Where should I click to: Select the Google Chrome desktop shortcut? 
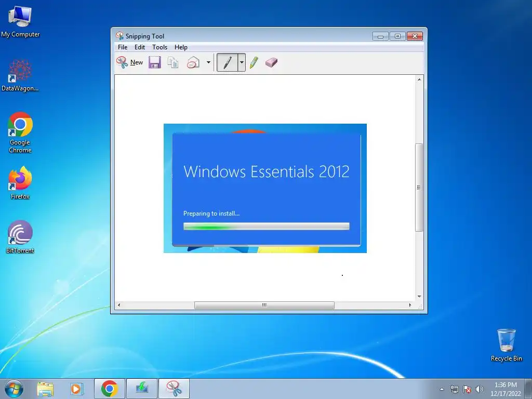tap(20, 132)
